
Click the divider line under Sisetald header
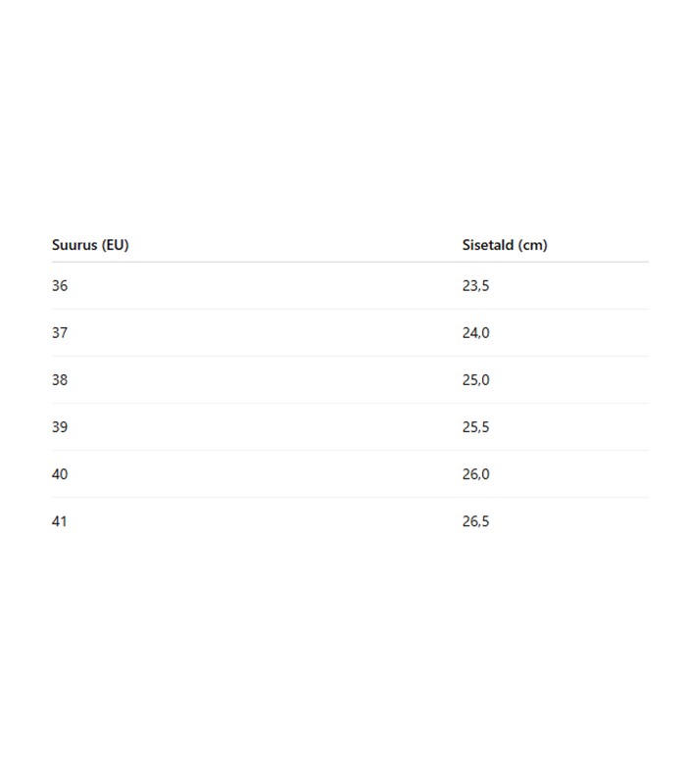[x=556, y=262]
